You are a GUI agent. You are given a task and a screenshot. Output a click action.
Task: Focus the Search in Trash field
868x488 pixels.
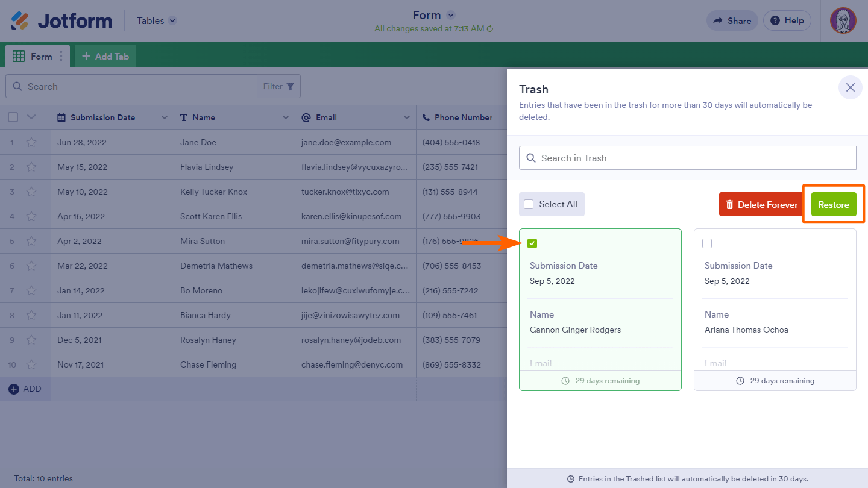(x=687, y=158)
